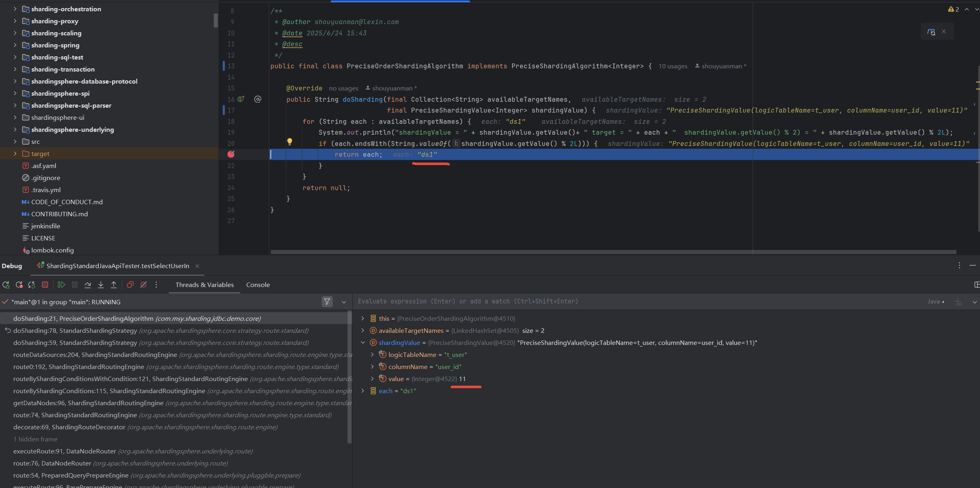Viewport: 980px width, 488px height.
Task: Click the thread frames filter icon
Action: coord(327,301)
